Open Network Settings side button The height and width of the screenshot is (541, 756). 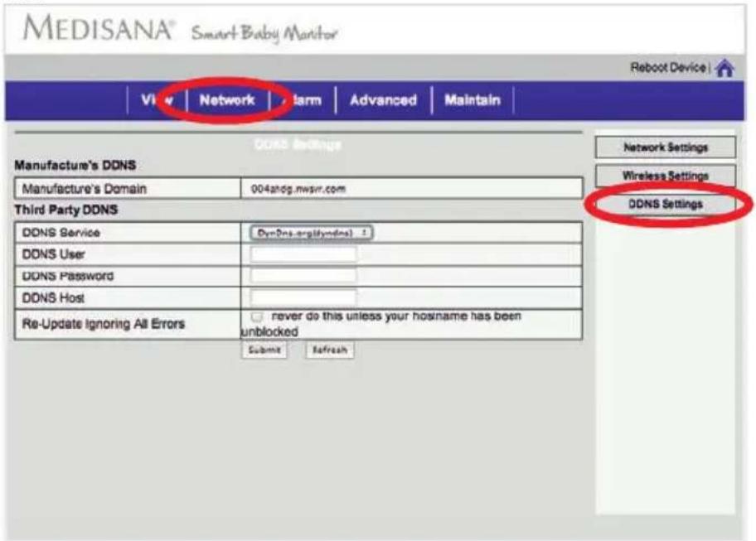click(x=666, y=147)
